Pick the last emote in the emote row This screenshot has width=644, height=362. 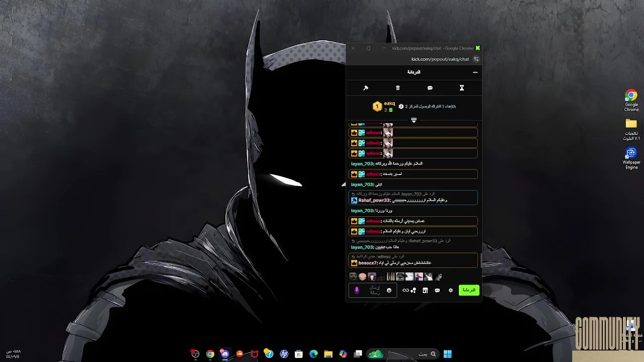click(438, 277)
